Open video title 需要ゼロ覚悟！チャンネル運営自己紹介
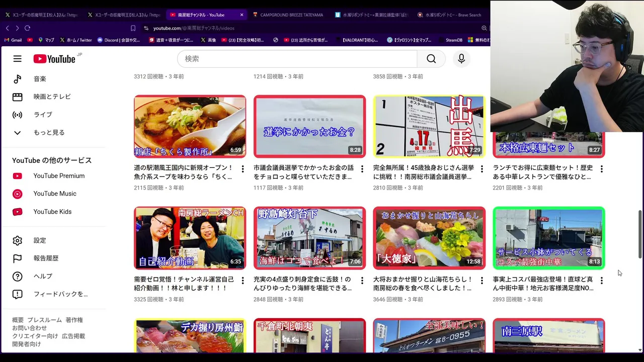This screenshot has width=644, height=362. (x=184, y=284)
